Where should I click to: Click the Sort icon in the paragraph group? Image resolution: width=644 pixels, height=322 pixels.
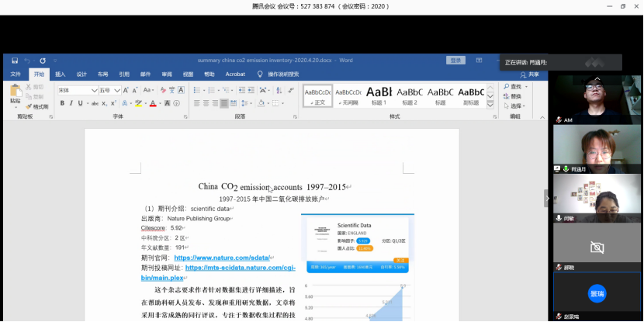279,90
